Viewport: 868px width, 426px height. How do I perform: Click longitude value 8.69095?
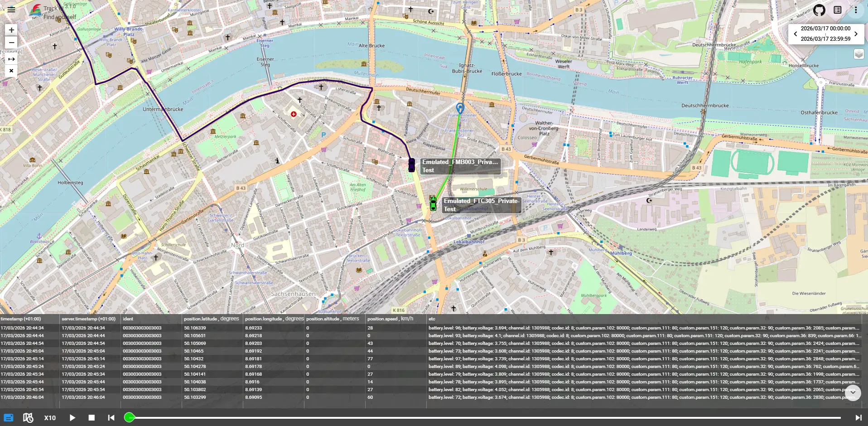[x=254, y=397]
